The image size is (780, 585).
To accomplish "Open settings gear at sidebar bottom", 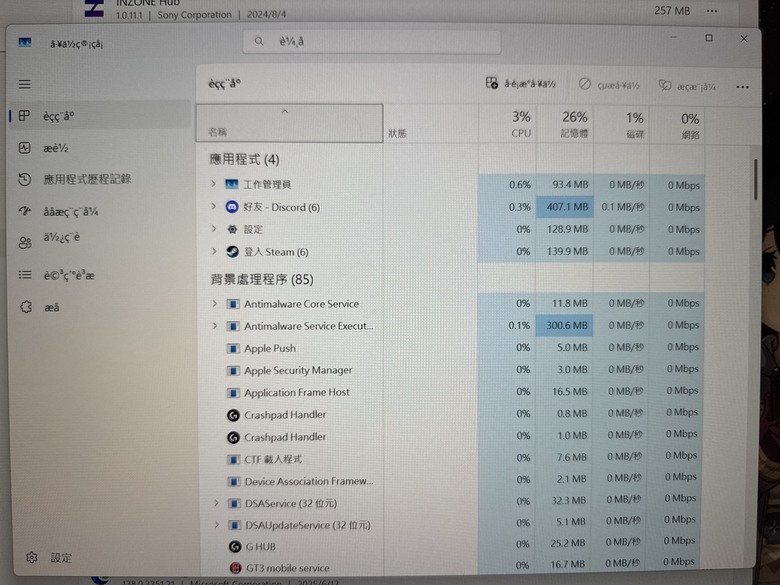I will tap(31, 558).
